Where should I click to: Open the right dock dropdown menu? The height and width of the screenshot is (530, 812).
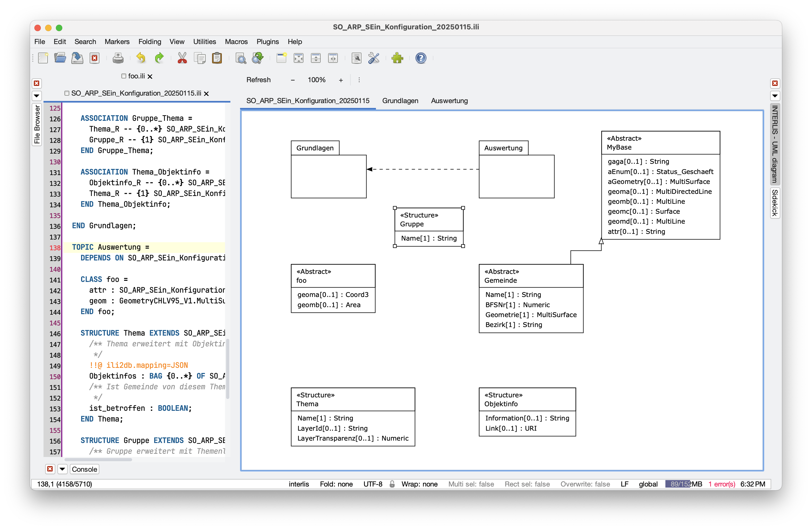pyautogui.click(x=775, y=96)
